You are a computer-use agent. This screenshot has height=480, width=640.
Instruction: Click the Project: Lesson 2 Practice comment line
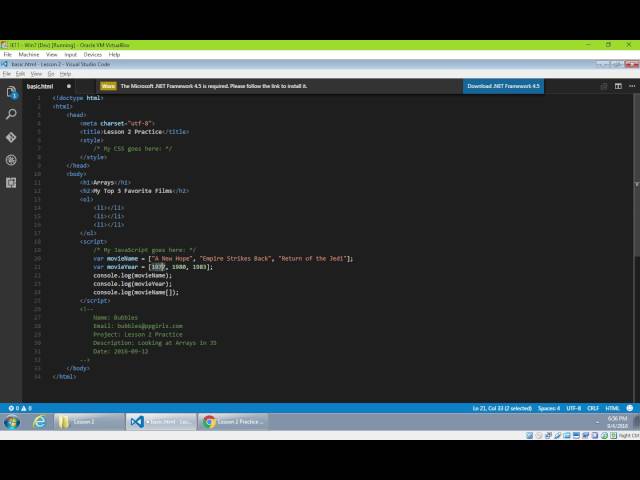coord(138,334)
